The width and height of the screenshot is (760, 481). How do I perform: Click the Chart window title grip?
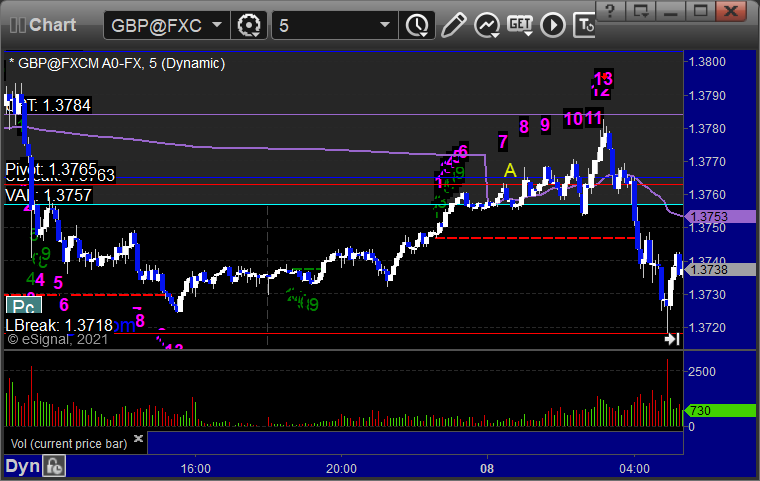pyautogui.click(x=18, y=25)
